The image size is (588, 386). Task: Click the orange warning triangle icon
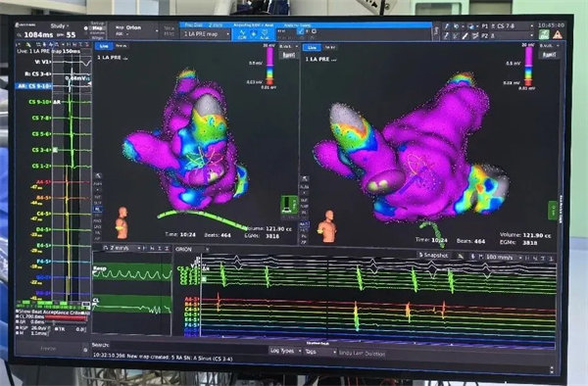(x=558, y=34)
